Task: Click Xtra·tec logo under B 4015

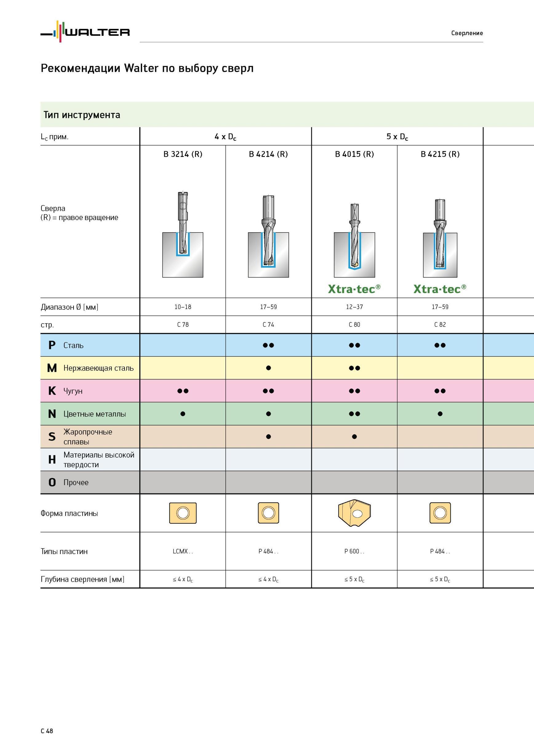Action: pyautogui.click(x=354, y=289)
